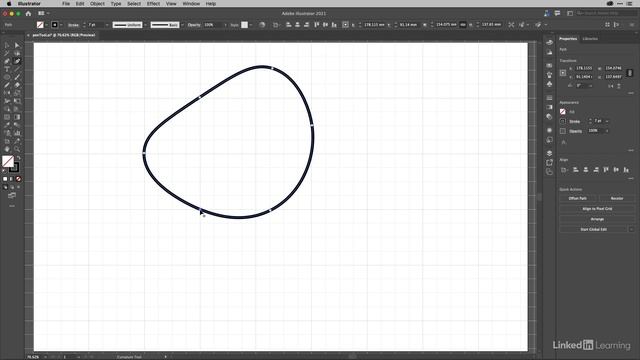Switch to the Properties tab

pos(568,39)
